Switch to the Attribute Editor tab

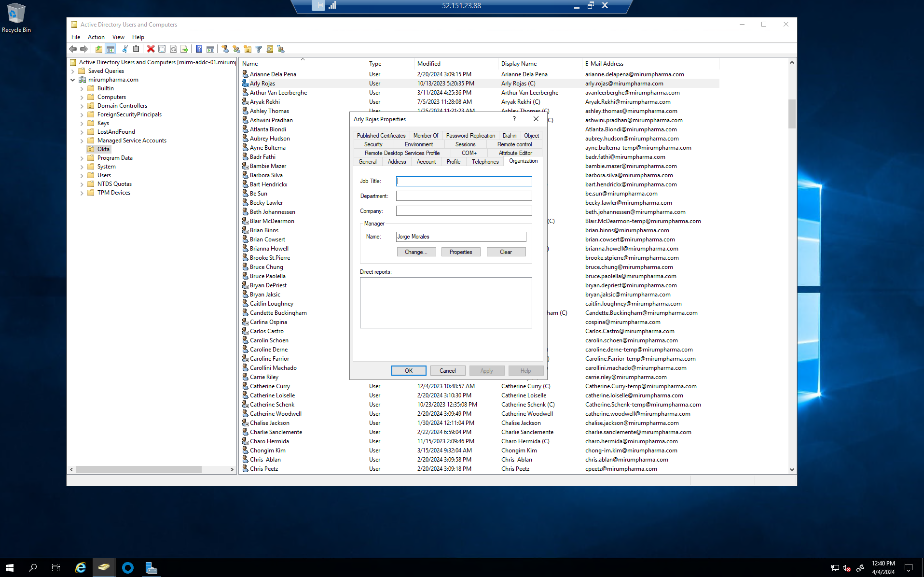coord(515,153)
